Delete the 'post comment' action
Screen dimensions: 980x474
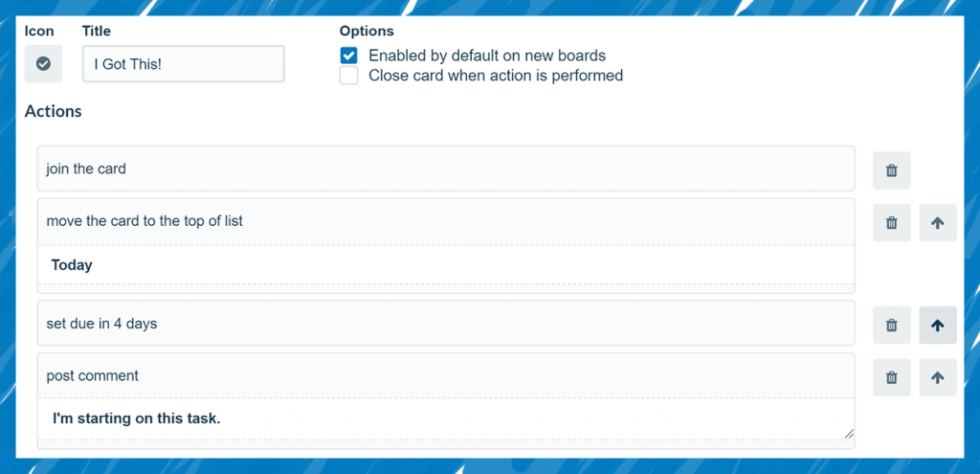point(891,377)
